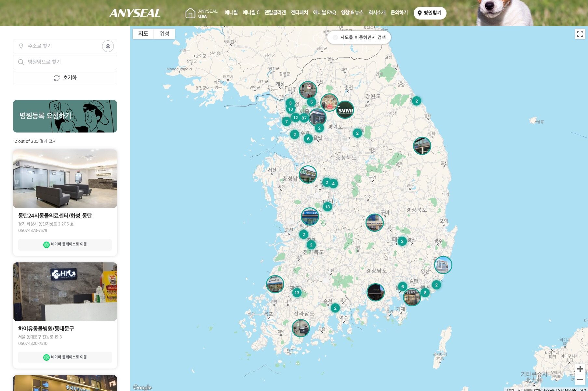
Task: Open 회사소개 menu item
Action: pos(377,13)
